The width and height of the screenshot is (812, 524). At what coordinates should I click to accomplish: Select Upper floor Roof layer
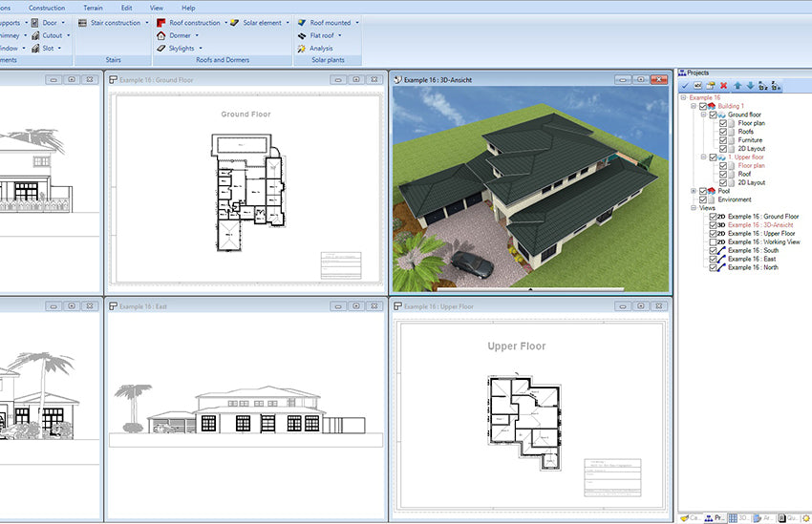point(745,175)
